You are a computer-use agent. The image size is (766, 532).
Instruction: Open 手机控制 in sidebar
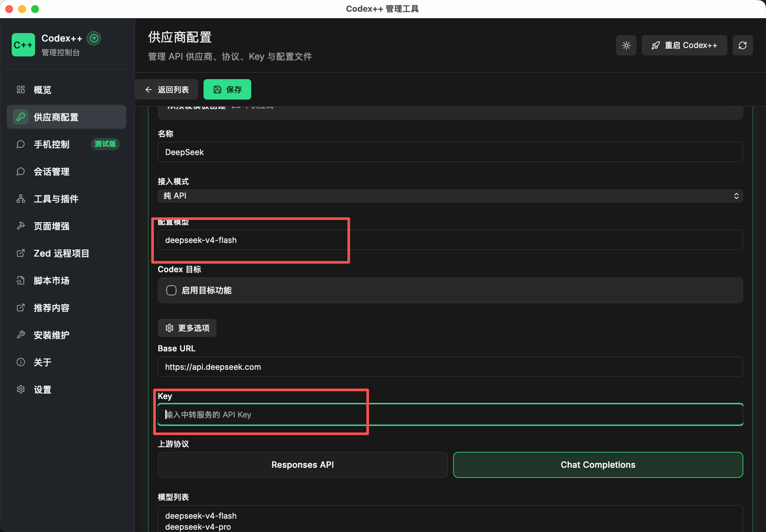[x=66, y=144]
